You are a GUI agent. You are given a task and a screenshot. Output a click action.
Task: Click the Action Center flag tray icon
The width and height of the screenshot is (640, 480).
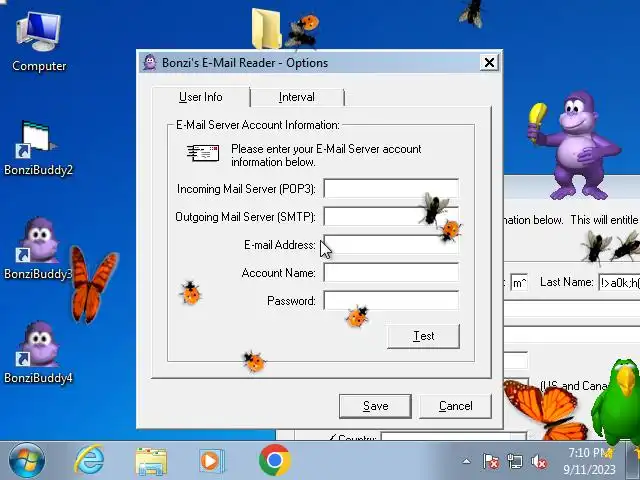pyautogui.click(x=491, y=462)
